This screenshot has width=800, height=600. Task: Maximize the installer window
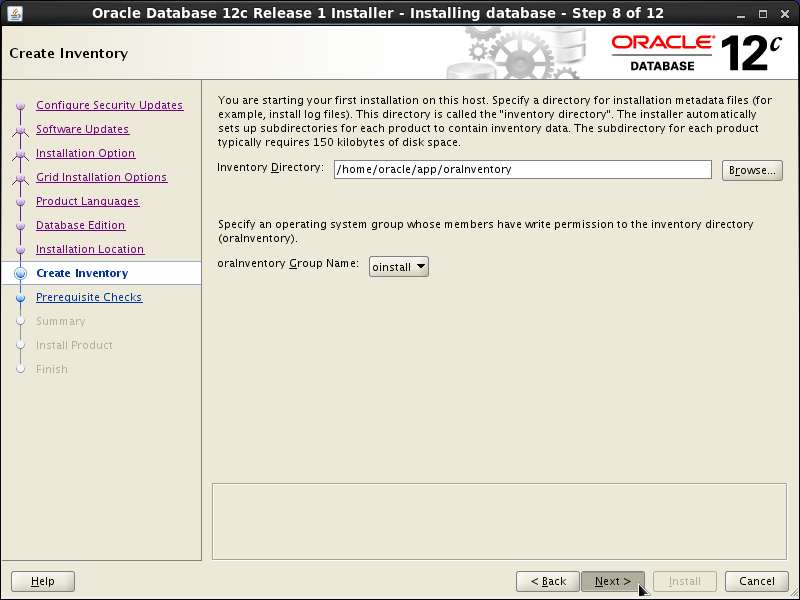(x=763, y=14)
